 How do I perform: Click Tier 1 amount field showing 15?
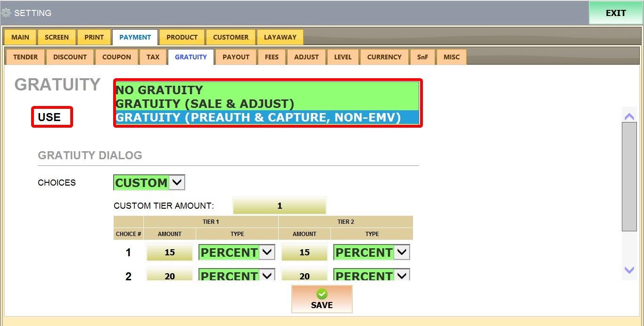coord(170,253)
